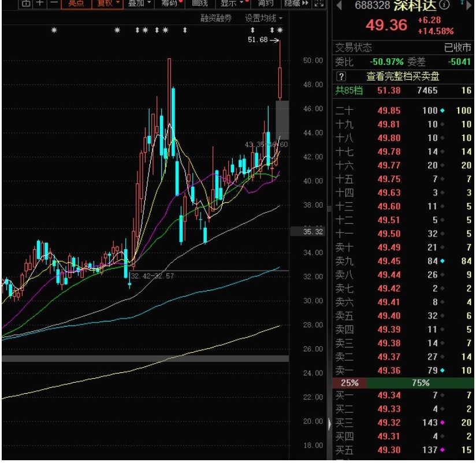Select the 卖一 49.36 order row
The image size is (476, 466).
[403, 370]
